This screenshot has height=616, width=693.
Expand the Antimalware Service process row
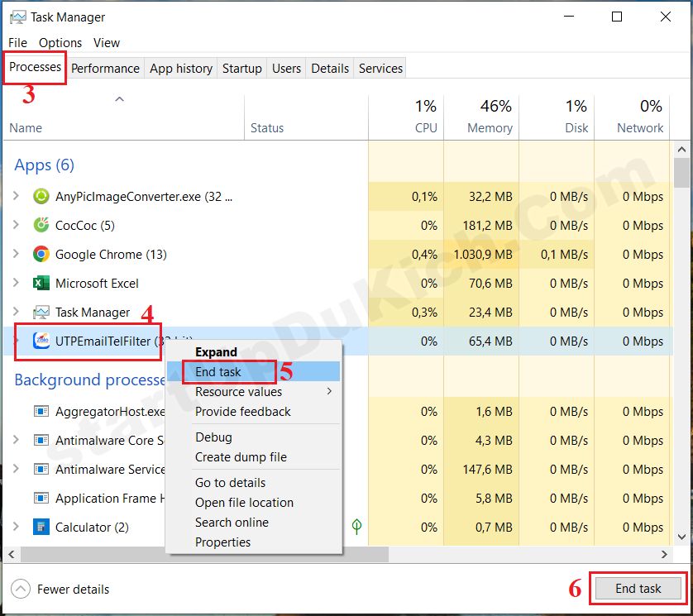pyautogui.click(x=16, y=470)
